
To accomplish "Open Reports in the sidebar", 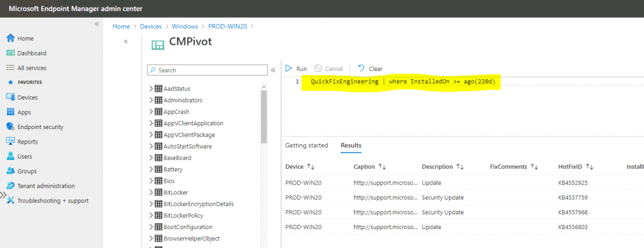I will click(22, 142).
